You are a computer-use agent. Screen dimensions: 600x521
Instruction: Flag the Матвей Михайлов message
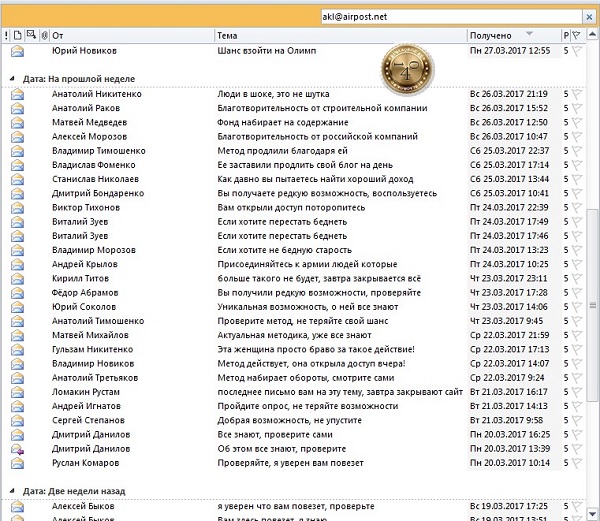(x=577, y=335)
